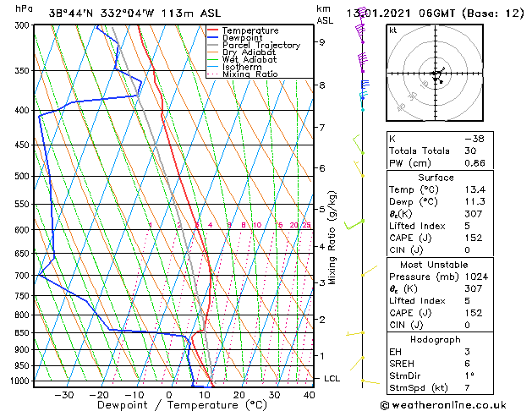Click the "500" hPa pressure label
This screenshot has width=532, height=411.
(24, 177)
